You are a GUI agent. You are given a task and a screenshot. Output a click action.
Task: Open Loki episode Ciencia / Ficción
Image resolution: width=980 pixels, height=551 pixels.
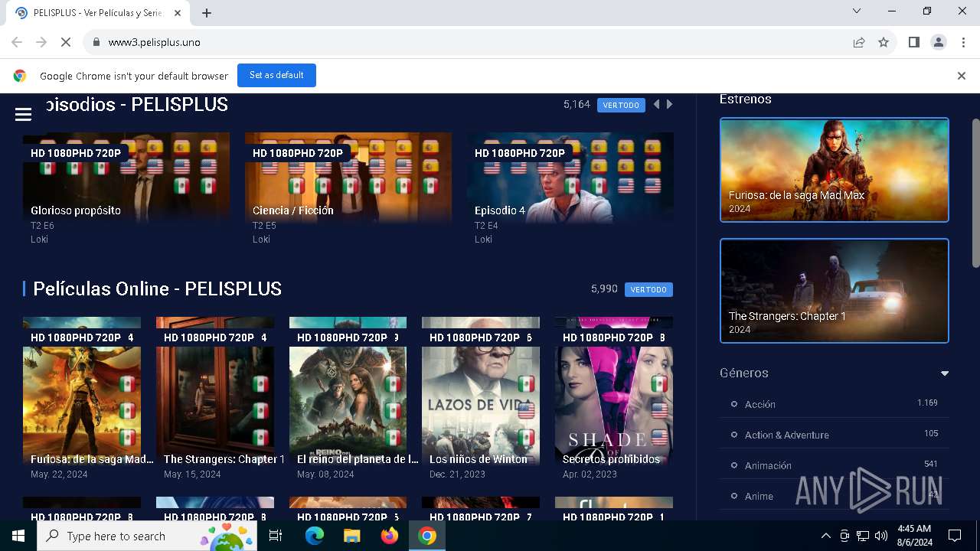[348, 178]
